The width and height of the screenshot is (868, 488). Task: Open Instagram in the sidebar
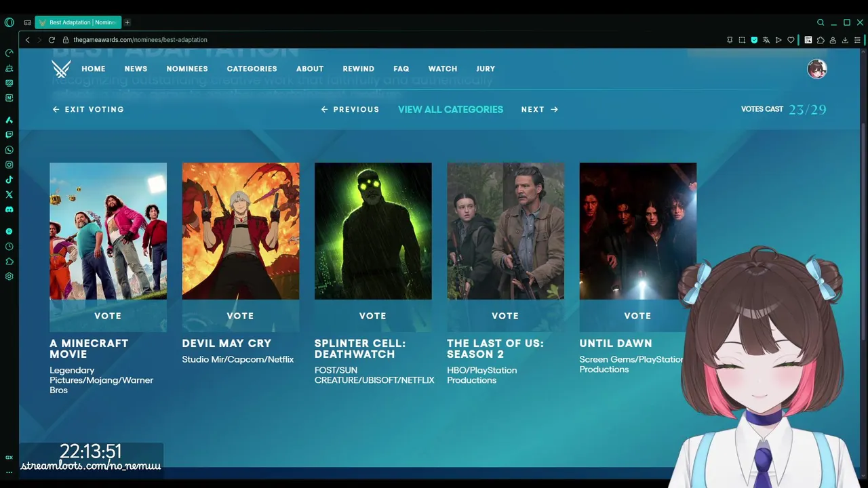click(9, 165)
